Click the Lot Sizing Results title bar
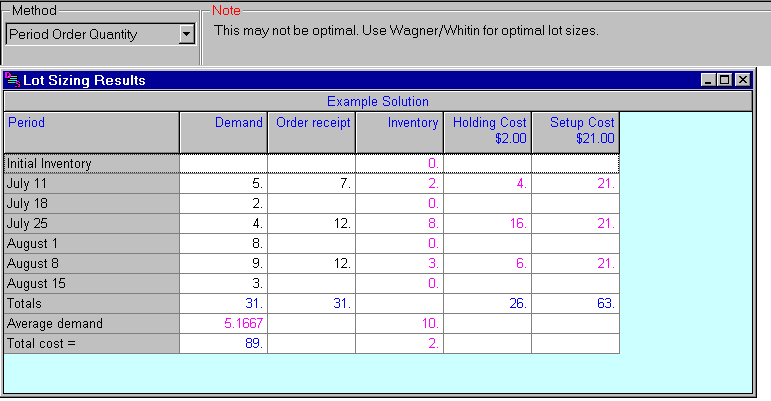This screenshot has height=401, width=771. point(350,80)
